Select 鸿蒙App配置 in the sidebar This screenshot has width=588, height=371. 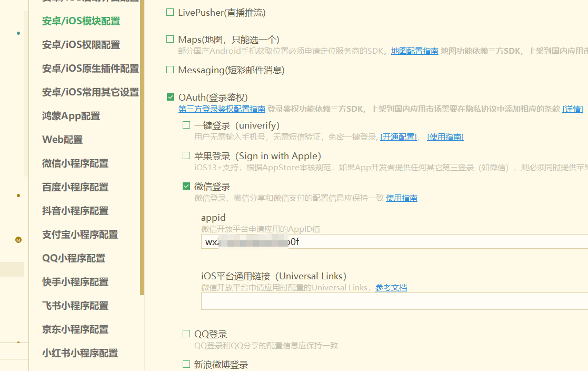71,116
